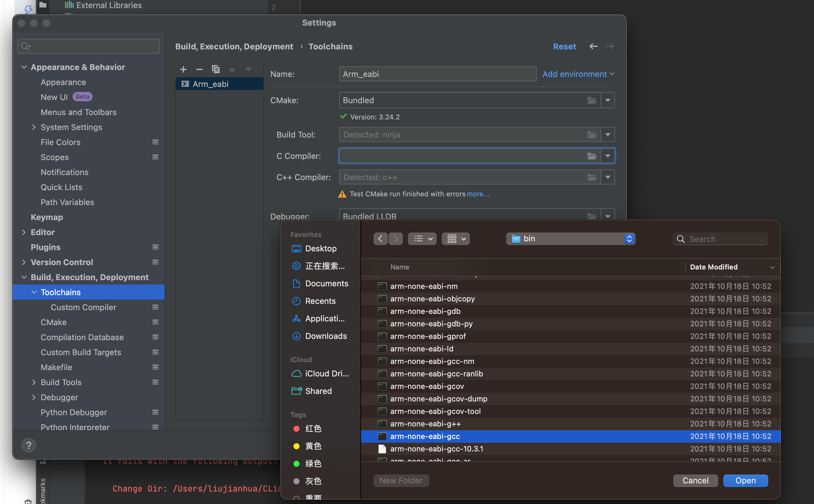Viewport: 814px width, 504px height.
Task: Add a new toolchain with the plus icon
Action: pos(183,69)
